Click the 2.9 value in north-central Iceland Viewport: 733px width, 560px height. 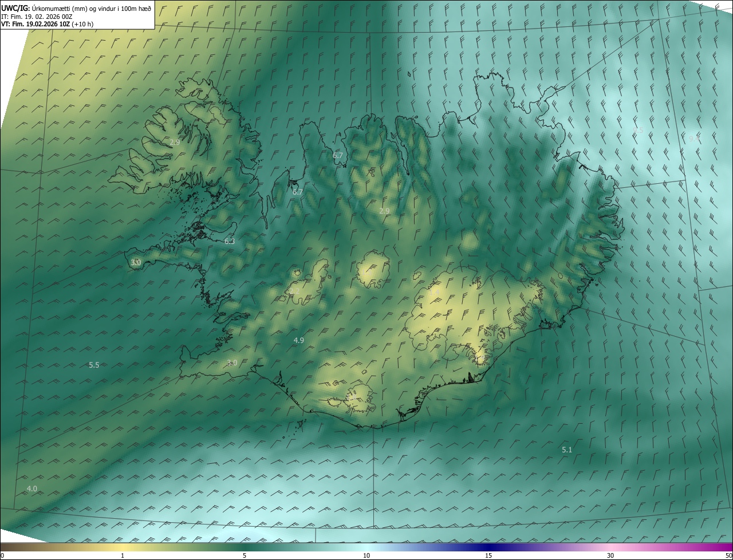[x=384, y=211]
